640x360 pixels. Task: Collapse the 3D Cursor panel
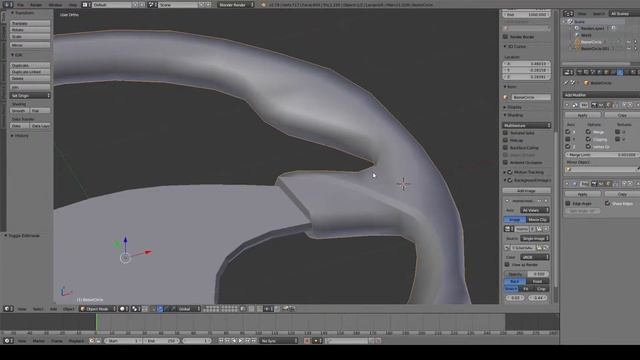coord(515,47)
